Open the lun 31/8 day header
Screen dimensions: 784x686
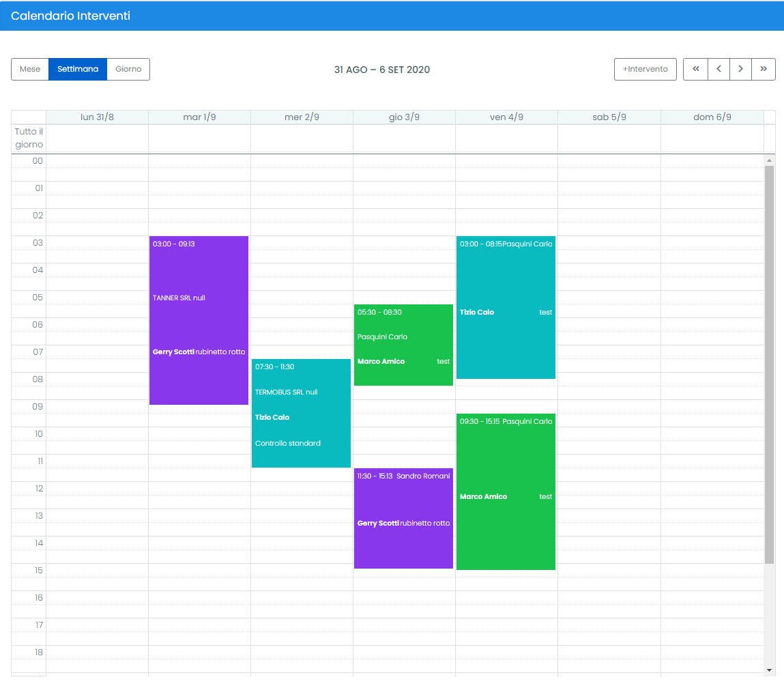[97, 117]
